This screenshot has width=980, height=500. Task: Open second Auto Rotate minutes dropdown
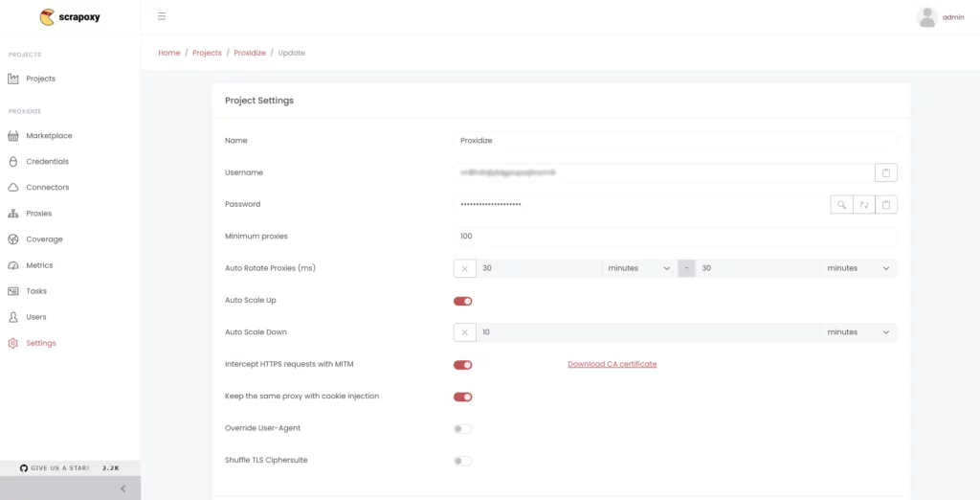[858, 268]
